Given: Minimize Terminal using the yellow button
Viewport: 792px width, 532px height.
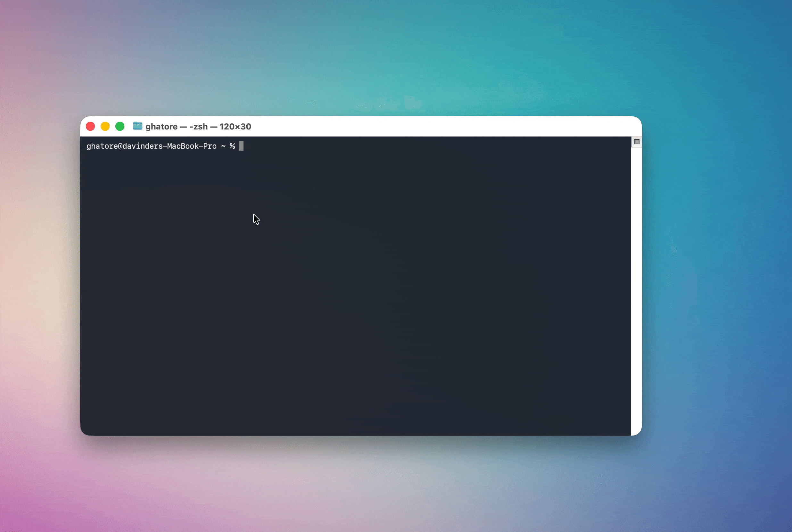Looking at the screenshot, I should [x=105, y=127].
